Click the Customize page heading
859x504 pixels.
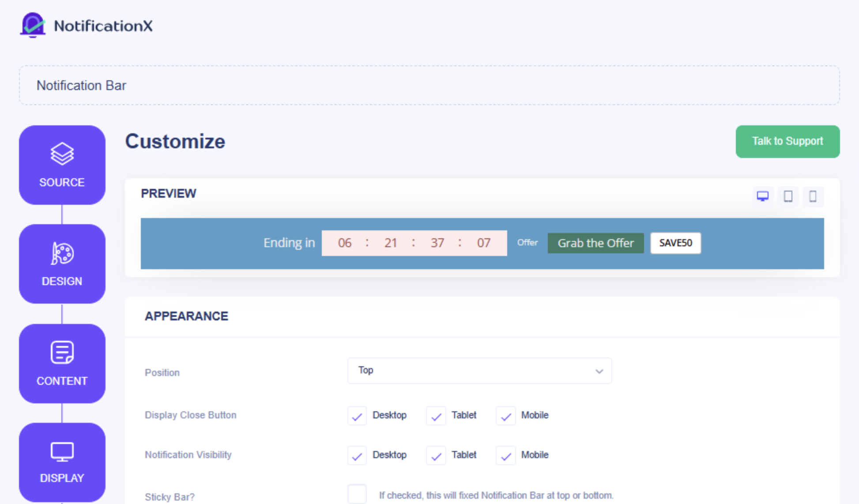coord(175,142)
